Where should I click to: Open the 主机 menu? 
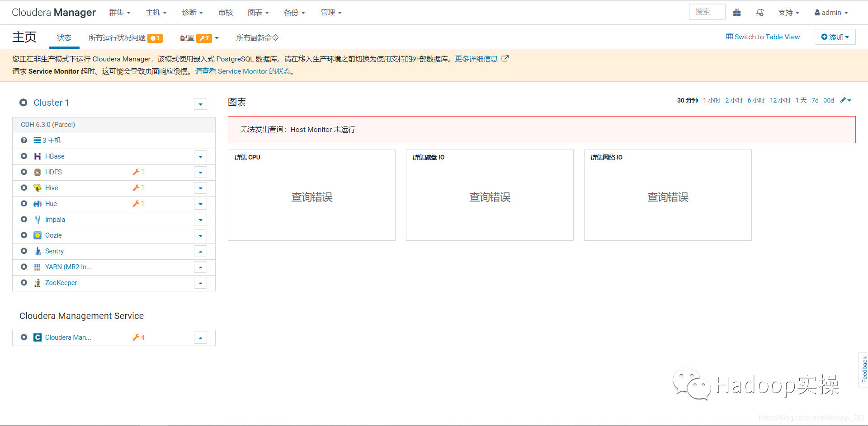pos(156,13)
